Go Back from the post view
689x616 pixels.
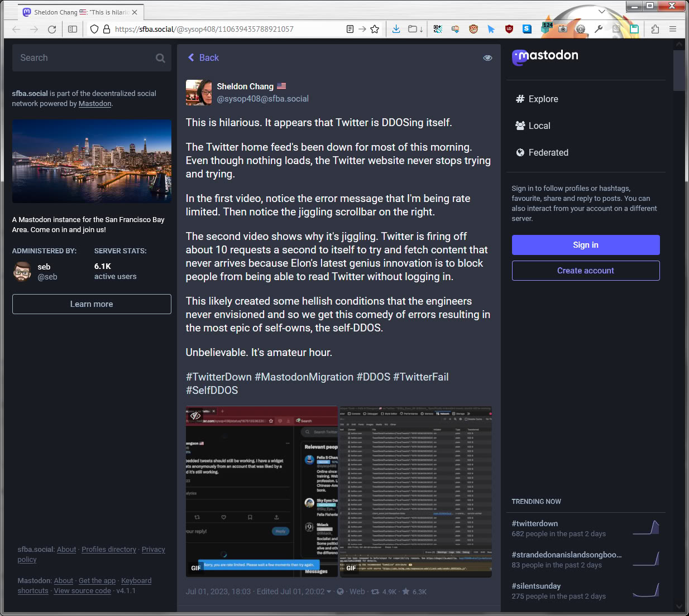click(x=203, y=58)
